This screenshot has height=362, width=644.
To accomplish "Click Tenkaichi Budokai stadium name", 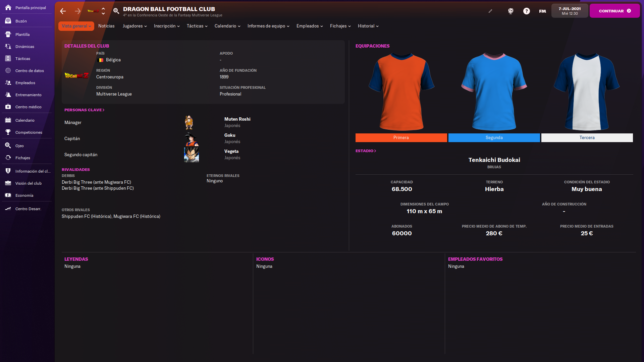I will pyautogui.click(x=494, y=160).
